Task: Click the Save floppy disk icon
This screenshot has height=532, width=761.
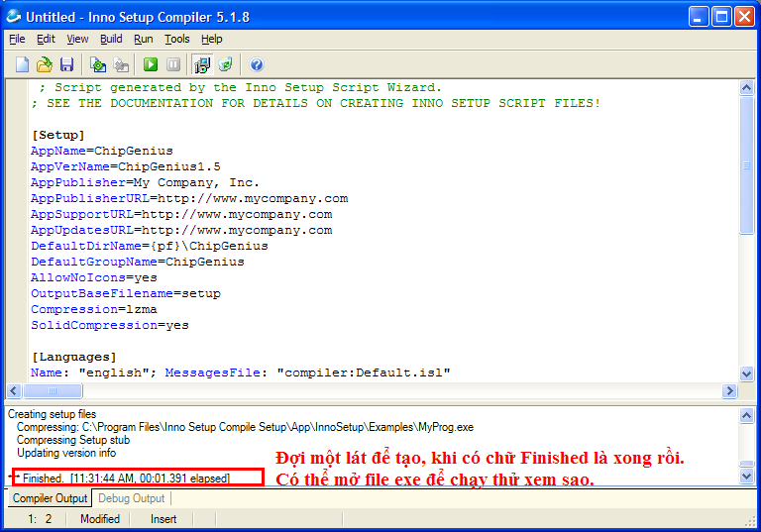Action: click(x=66, y=64)
